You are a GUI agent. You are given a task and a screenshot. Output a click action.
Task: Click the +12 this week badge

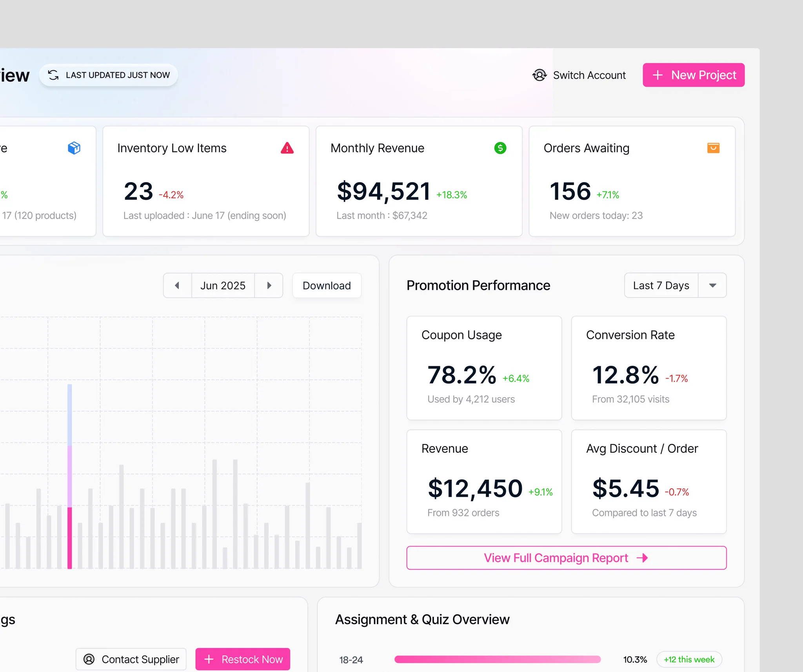coord(689,659)
